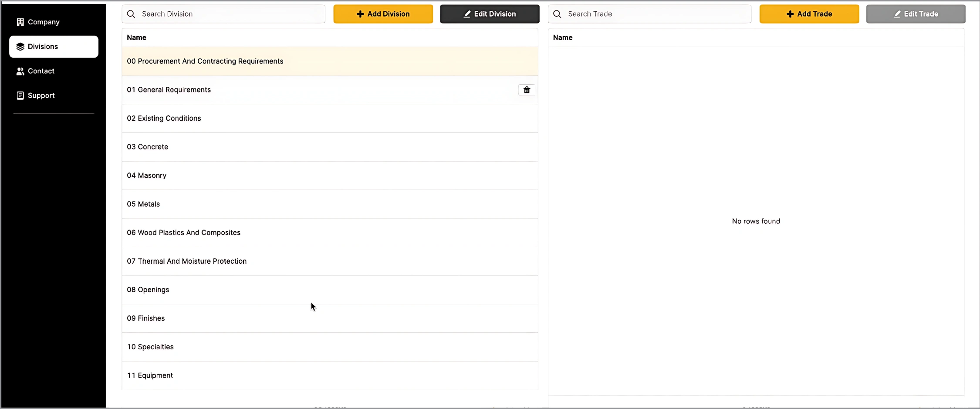The height and width of the screenshot is (409, 980).
Task: Click the magnifier icon in Search Division
Action: tap(131, 14)
